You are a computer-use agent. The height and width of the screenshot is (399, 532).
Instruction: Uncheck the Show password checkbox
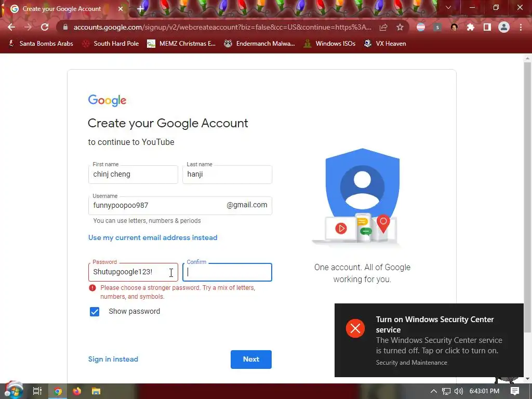click(95, 312)
